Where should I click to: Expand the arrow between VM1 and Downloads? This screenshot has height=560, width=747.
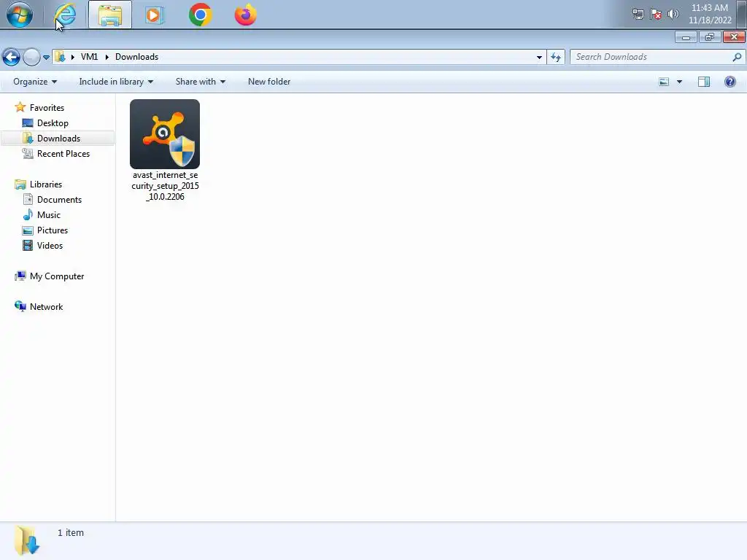[107, 57]
